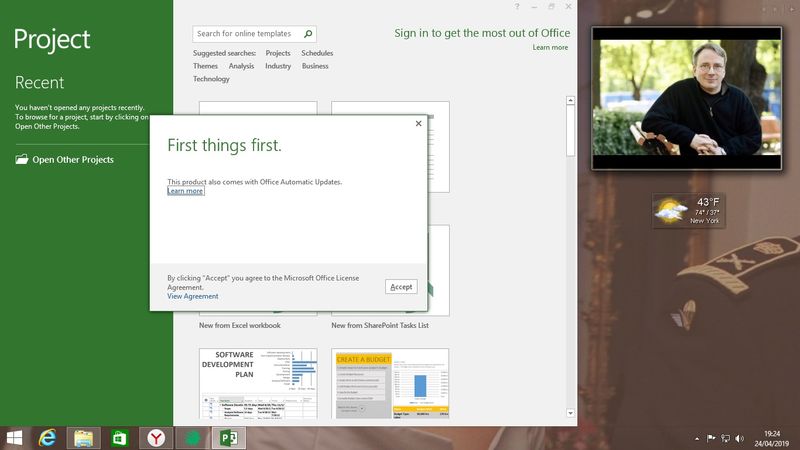Open Yandex browser from the taskbar
The height and width of the screenshot is (450, 800).
156,438
